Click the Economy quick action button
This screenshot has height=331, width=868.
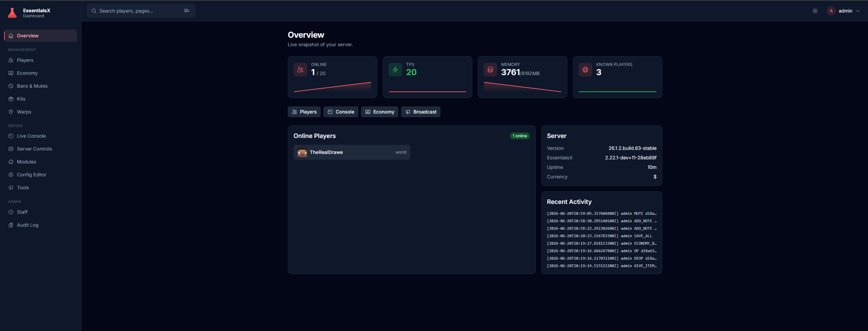click(380, 112)
